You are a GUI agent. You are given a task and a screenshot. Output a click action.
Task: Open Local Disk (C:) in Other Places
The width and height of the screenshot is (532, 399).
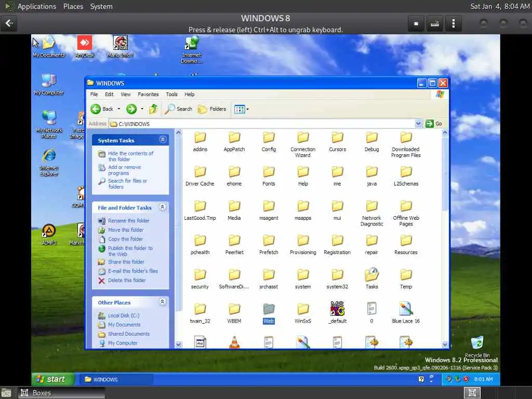pyautogui.click(x=124, y=316)
